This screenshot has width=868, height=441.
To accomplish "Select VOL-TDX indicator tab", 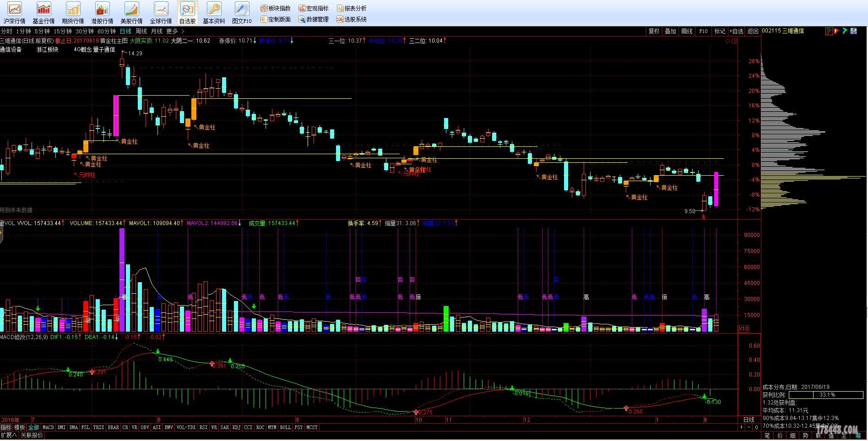I will pos(186,427).
